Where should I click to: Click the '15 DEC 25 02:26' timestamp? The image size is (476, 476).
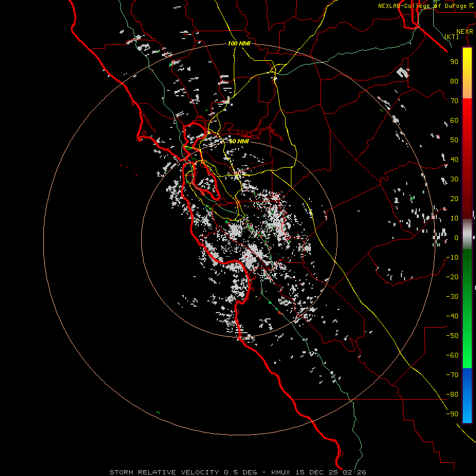pyautogui.click(x=331, y=472)
